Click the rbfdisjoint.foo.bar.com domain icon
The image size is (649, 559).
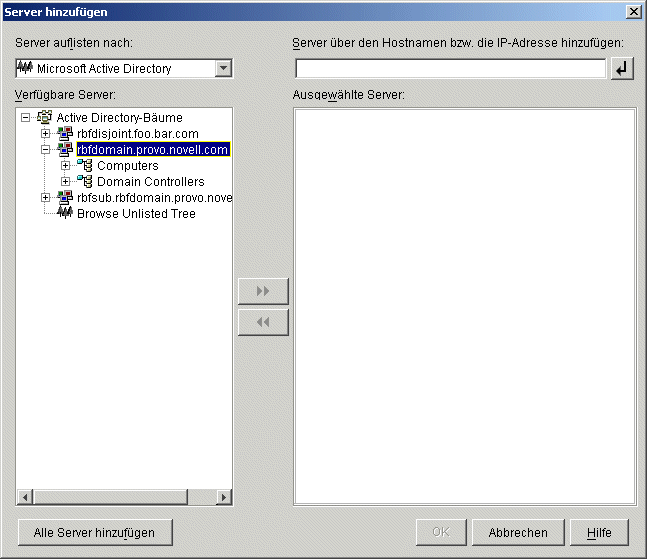(x=65, y=133)
